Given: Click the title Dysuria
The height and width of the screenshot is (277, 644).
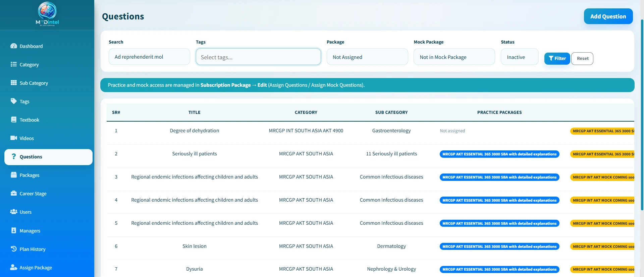Looking at the screenshot, I should point(195,269).
